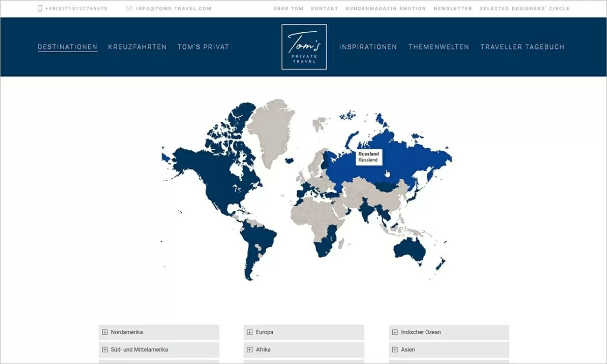607x364 pixels.
Task: Navigate to Themenwelten
Action: [438, 47]
